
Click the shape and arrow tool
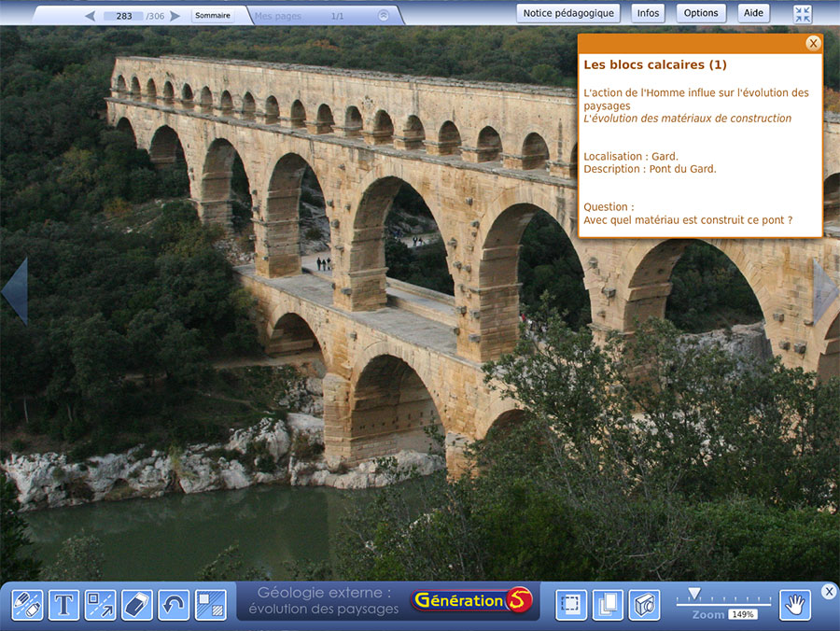[x=100, y=605]
